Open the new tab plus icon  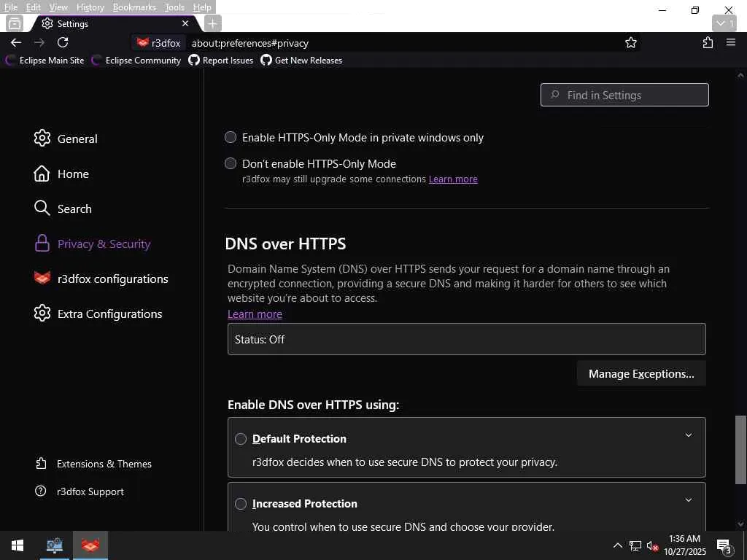click(212, 23)
